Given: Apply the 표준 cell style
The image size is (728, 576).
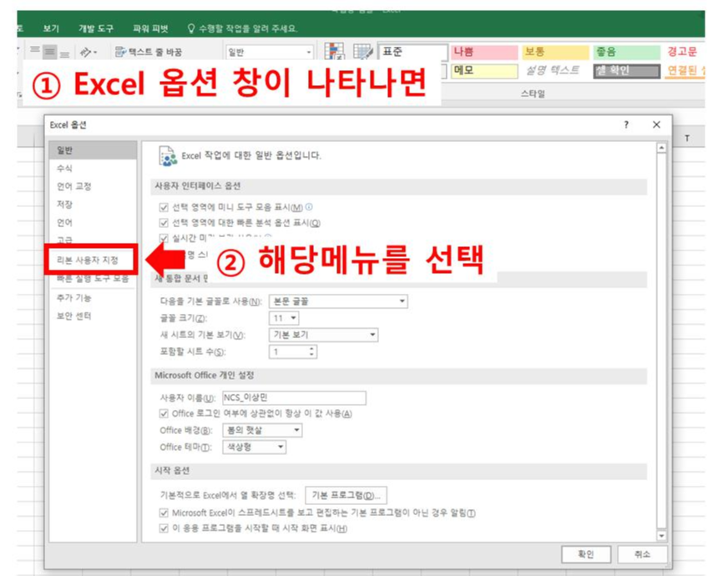Looking at the screenshot, I should click(413, 52).
